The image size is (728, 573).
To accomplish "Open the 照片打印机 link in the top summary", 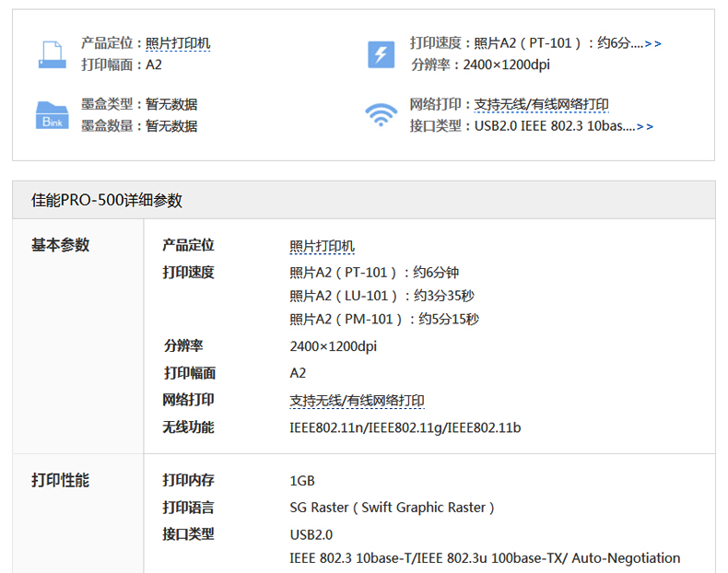I will (178, 43).
